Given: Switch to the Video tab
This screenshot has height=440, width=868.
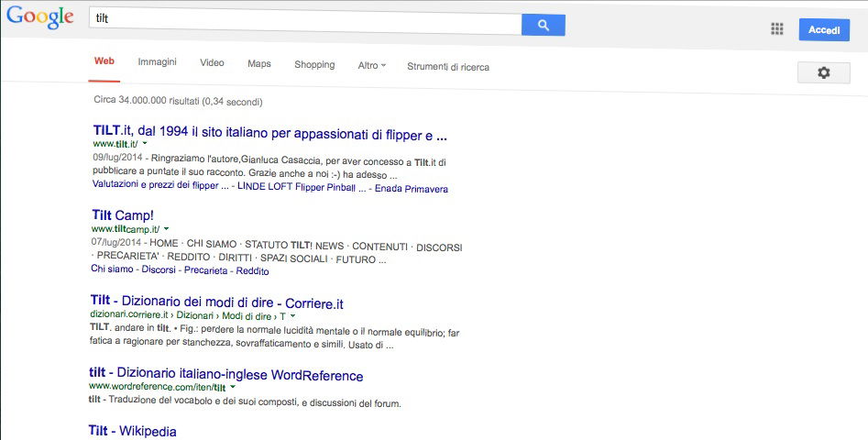Looking at the screenshot, I should click(x=212, y=63).
